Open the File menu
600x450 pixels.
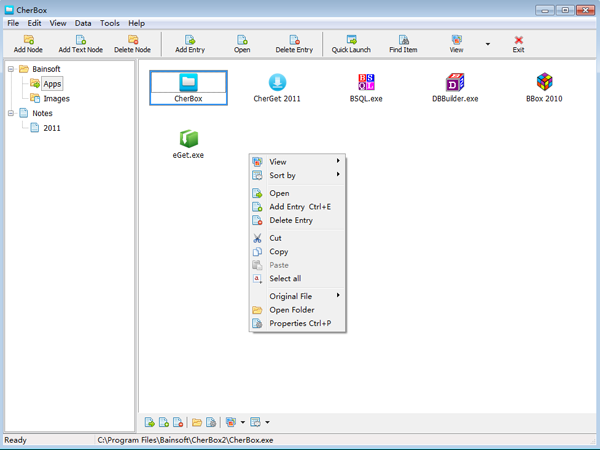[13, 23]
